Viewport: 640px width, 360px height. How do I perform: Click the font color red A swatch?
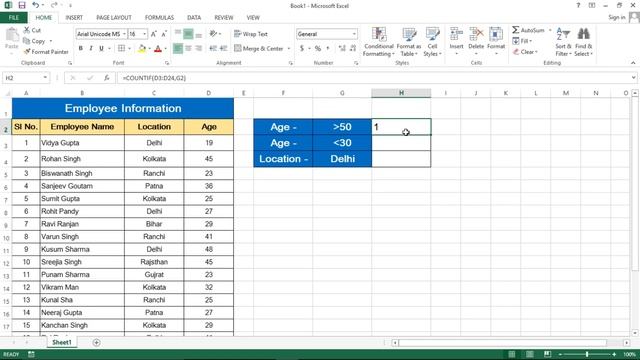158,49
